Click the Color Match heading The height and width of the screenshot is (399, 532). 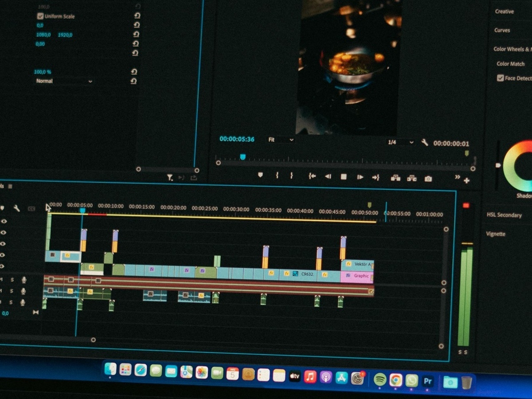pyautogui.click(x=510, y=64)
